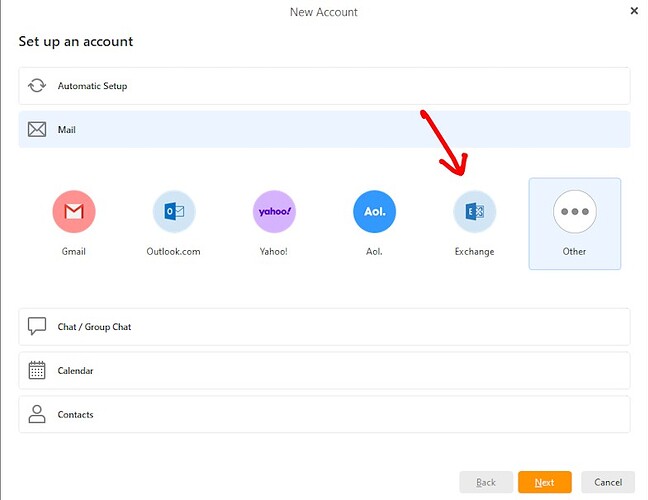Open the Calendar account section
This screenshot has width=648, height=500.
click(x=324, y=371)
